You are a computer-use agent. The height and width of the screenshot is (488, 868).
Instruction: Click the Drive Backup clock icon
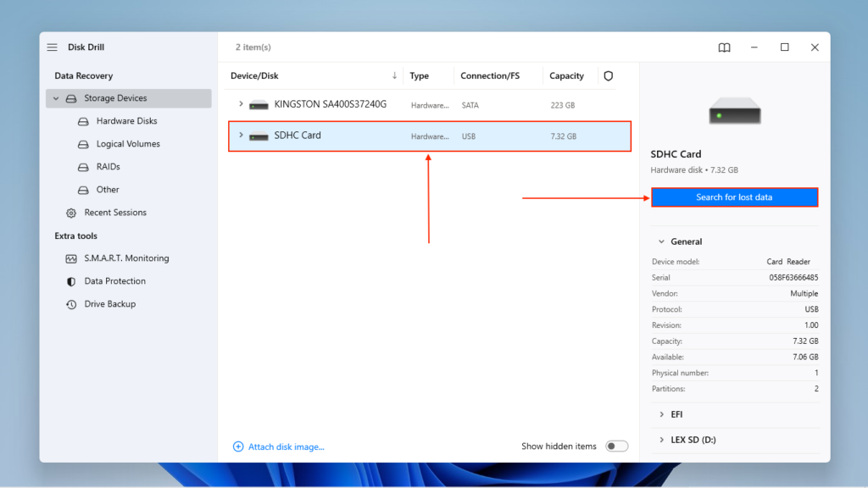click(x=71, y=304)
